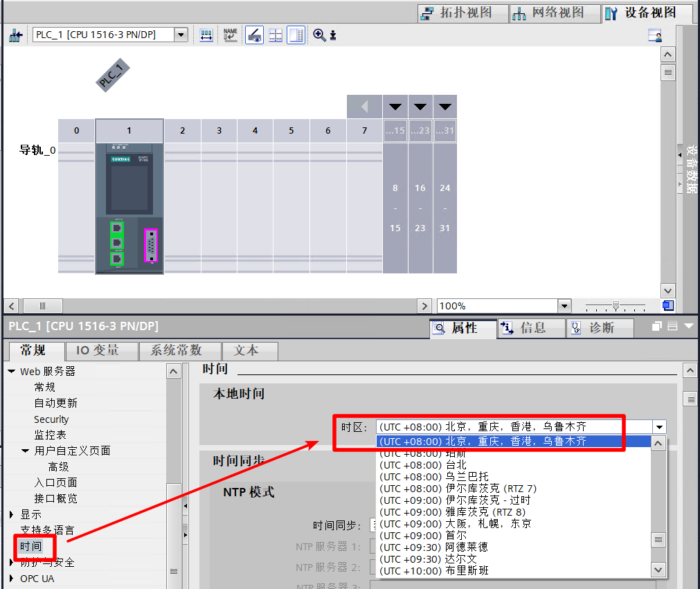This screenshot has width=700, height=589.
Task: Click the float inspector window icon
Action: (x=656, y=327)
